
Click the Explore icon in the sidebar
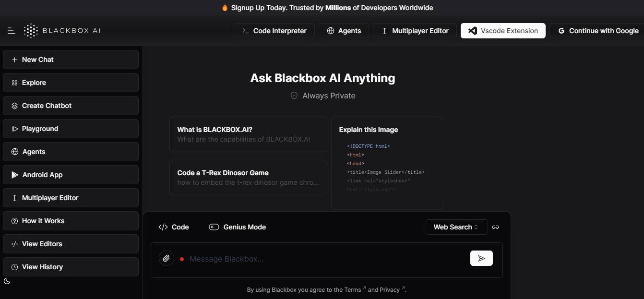point(13,83)
